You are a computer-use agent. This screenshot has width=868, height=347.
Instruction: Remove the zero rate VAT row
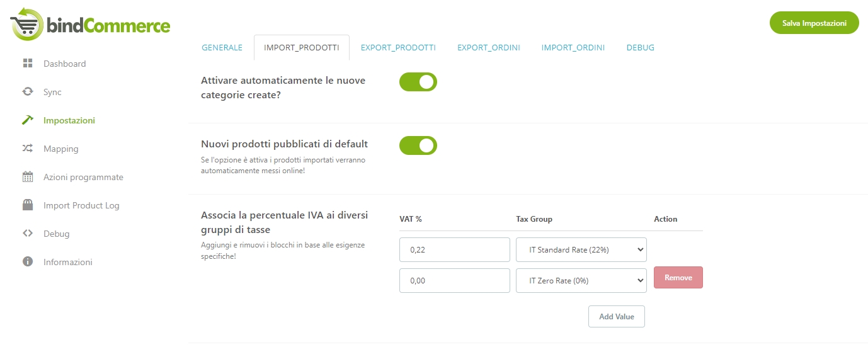point(678,278)
